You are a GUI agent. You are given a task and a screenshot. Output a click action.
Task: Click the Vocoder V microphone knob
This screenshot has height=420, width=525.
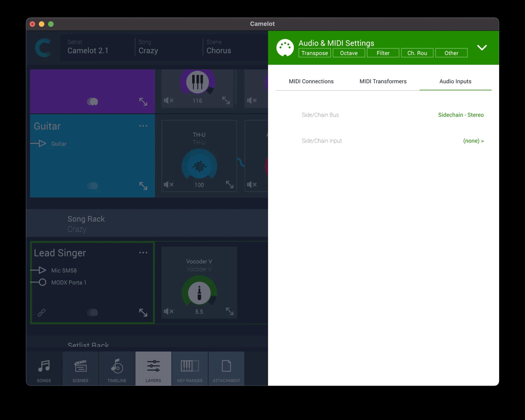[199, 292]
